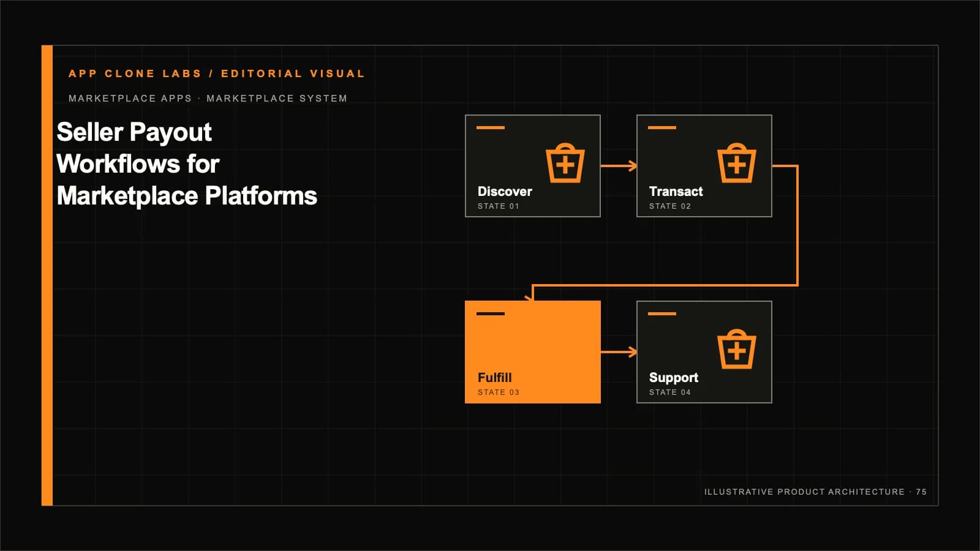Click the STATE 02 caption
Screen dimensions: 980x551
click(669, 206)
